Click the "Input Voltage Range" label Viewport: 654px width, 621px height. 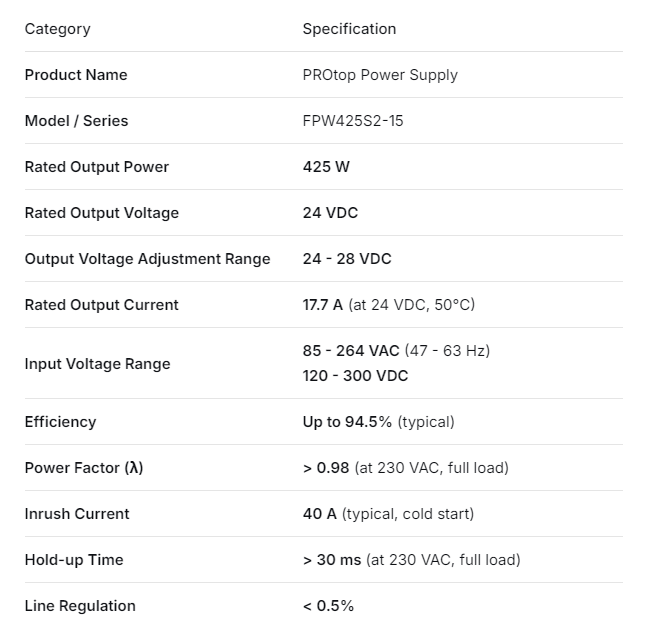click(97, 364)
